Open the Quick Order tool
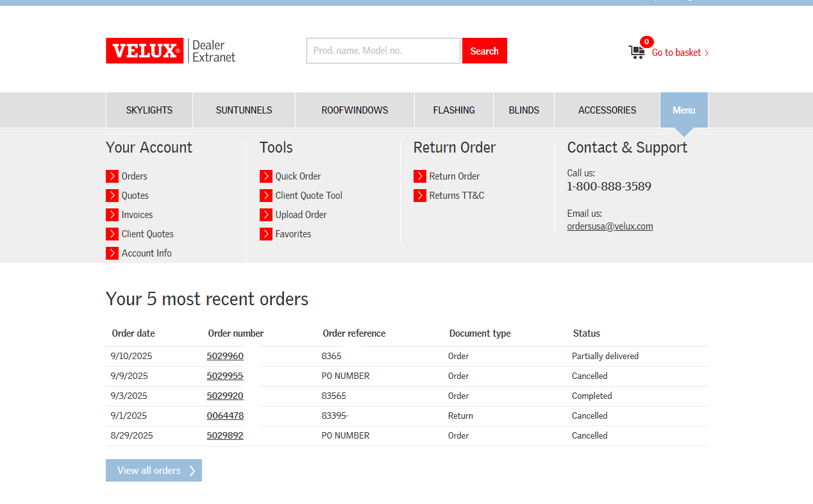This screenshot has width=813, height=504. pos(298,176)
